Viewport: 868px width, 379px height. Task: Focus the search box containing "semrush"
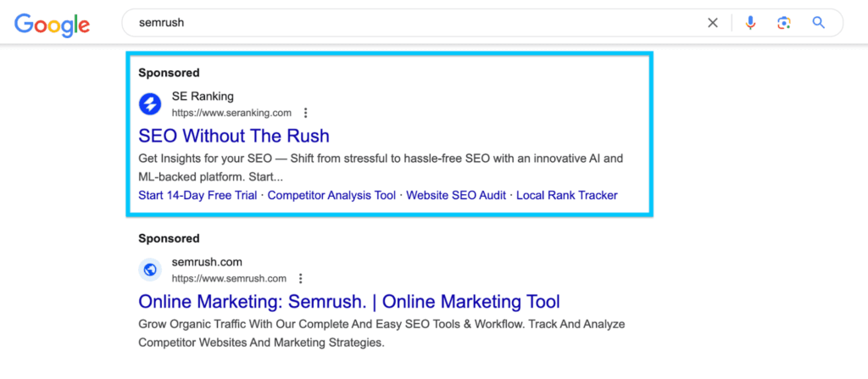407,23
